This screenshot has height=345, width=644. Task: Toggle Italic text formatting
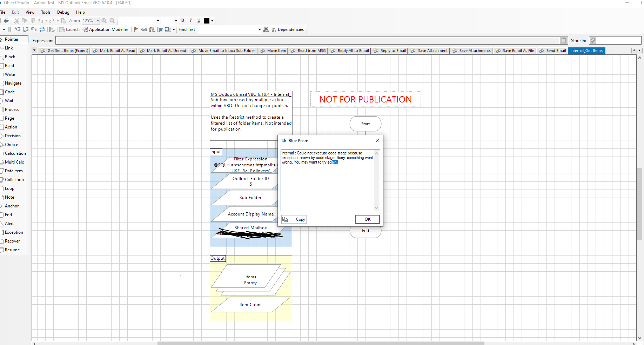coord(190,21)
